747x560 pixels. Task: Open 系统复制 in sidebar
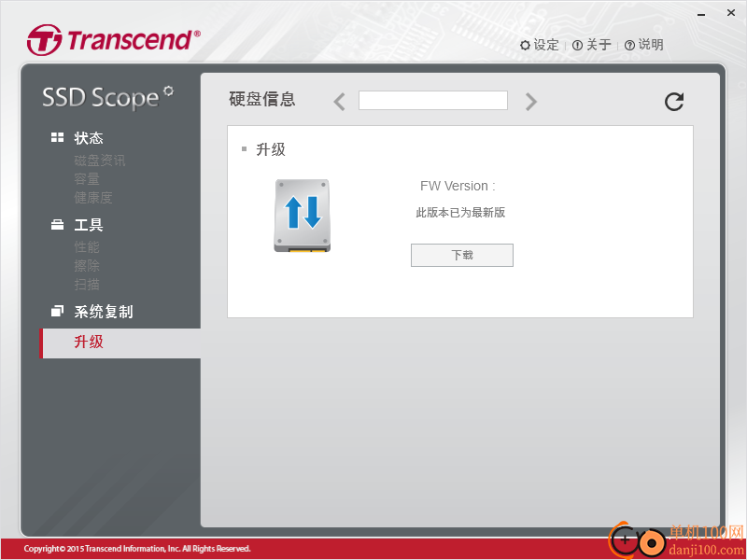tap(104, 312)
